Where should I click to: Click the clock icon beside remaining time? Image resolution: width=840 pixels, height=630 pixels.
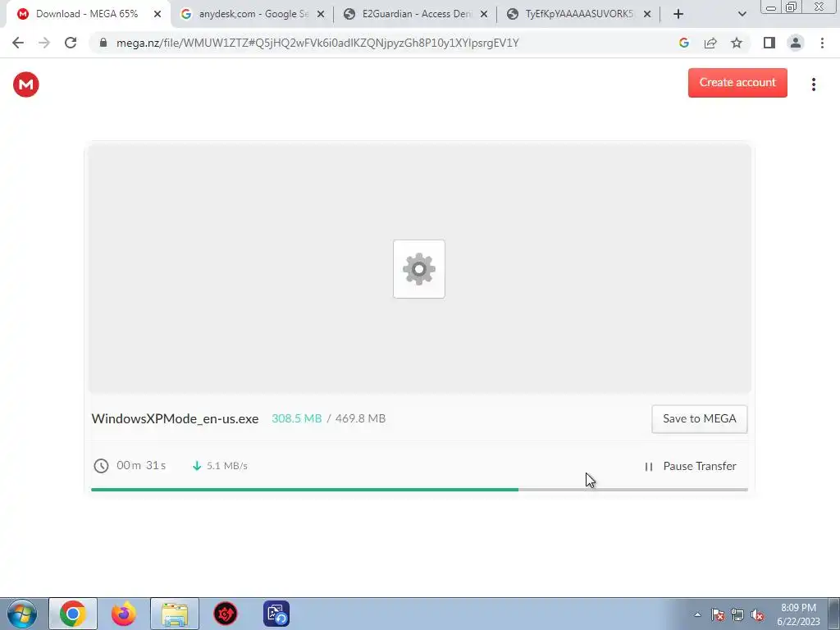pos(101,466)
